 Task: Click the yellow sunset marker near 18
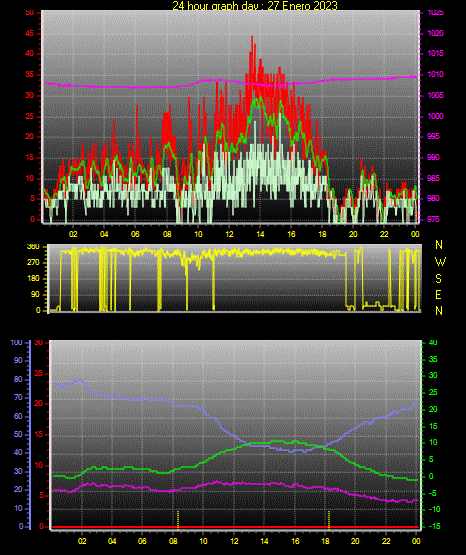click(x=329, y=520)
